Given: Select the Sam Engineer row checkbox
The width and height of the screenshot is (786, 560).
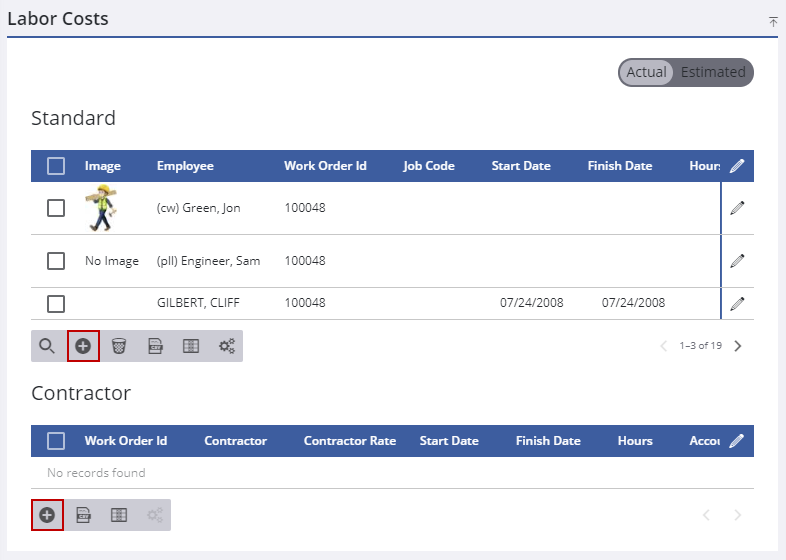Looking at the screenshot, I should (x=56, y=261).
